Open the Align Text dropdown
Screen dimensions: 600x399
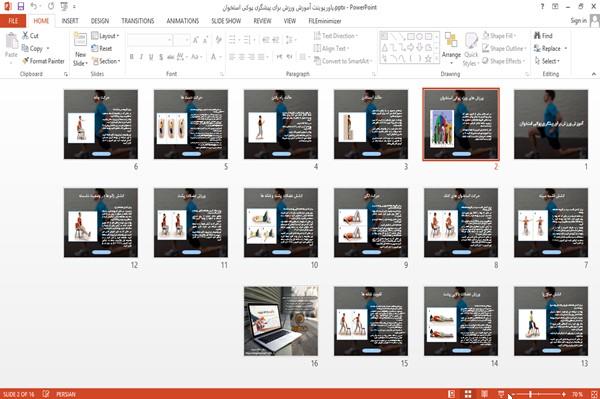pos(331,48)
